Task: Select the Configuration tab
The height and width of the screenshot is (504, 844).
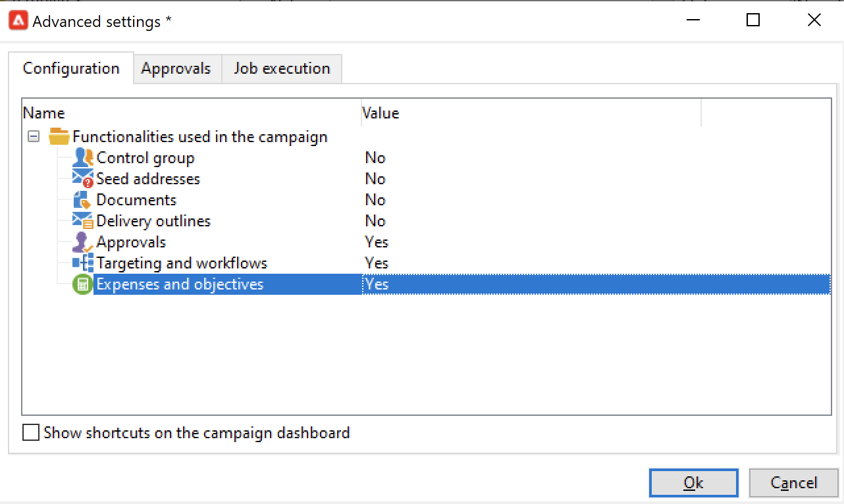Action: [x=71, y=68]
